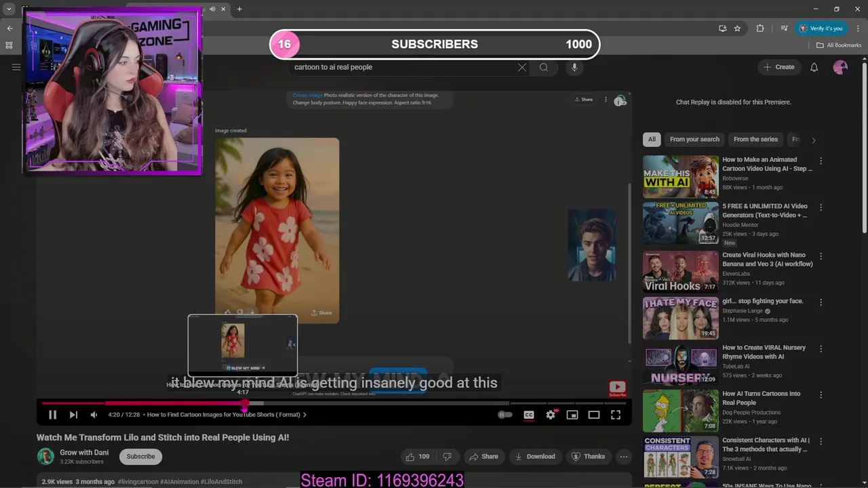Open All Bookmarks folder

pos(839,45)
